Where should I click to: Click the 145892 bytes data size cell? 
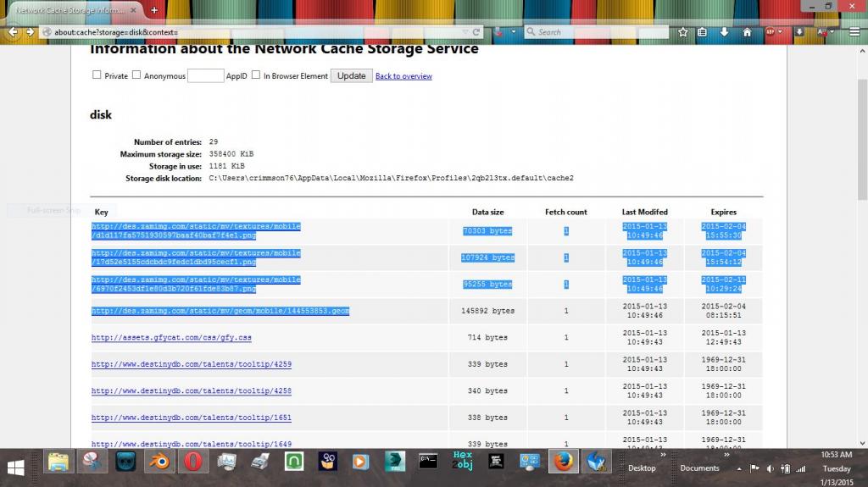click(487, 311)
